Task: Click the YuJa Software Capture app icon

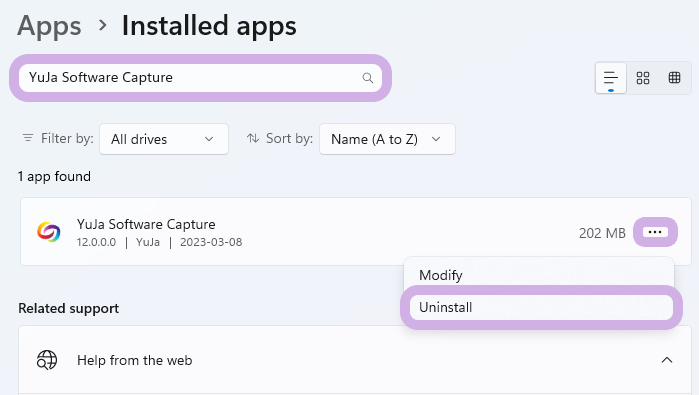Action: coord(49,232)
